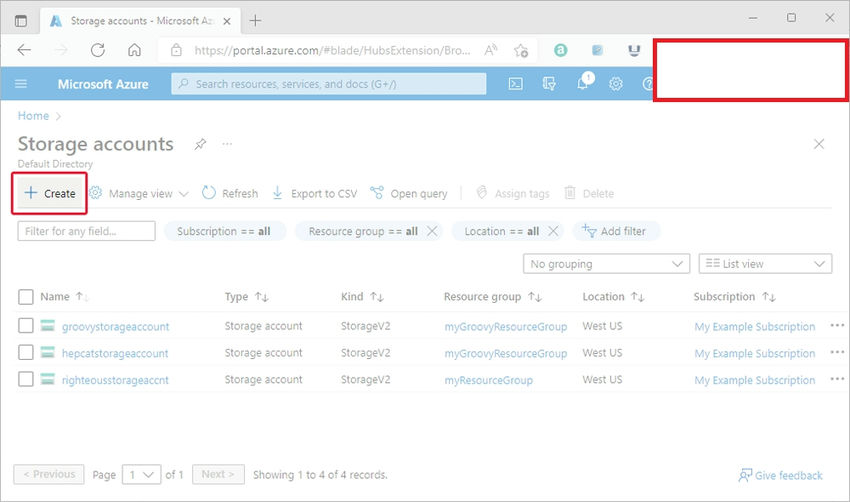This screenshot has height=502, width=850.
Task: Open portal settings gear icon
Action: coord(616,83)
